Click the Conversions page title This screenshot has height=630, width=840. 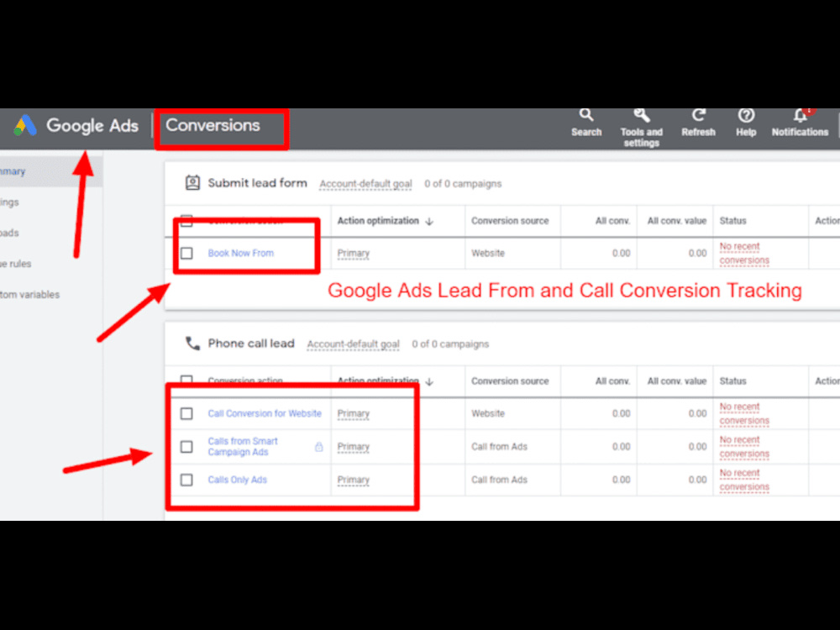click(213, 125)
